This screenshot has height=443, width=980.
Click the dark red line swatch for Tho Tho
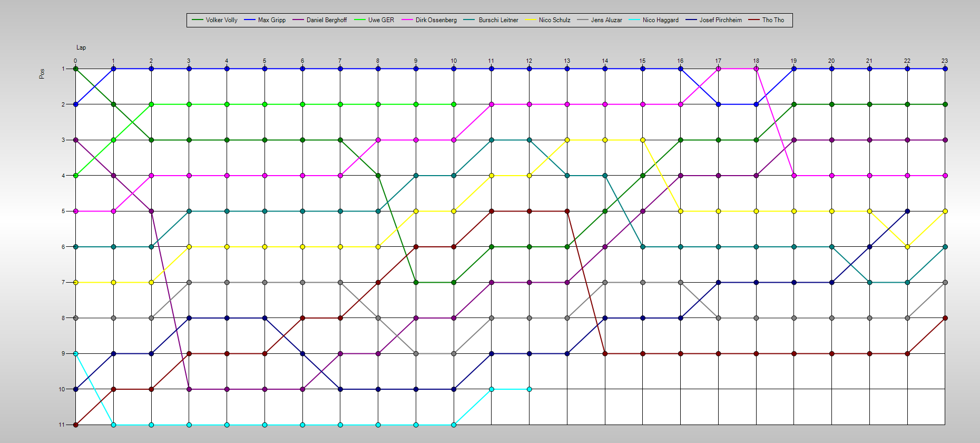coord(753,20)
